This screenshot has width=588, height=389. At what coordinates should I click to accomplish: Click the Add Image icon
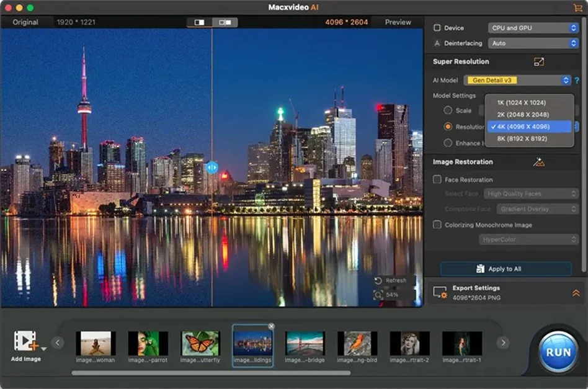click(x=26, y=341)
